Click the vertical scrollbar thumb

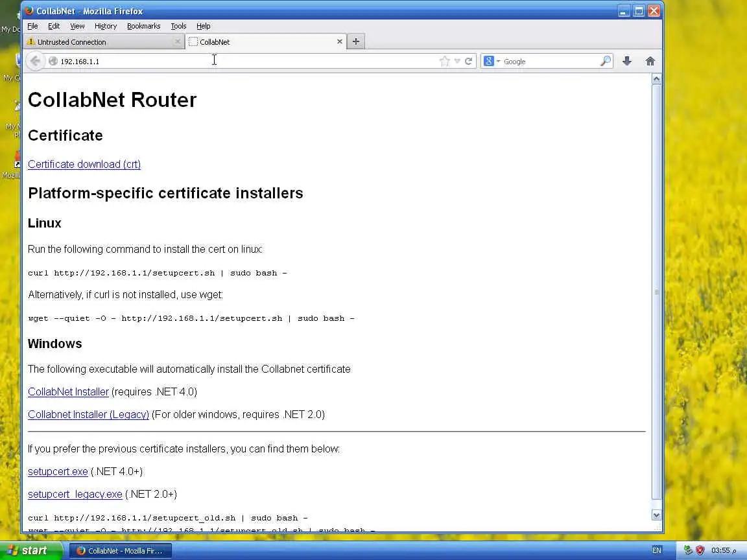656,292
